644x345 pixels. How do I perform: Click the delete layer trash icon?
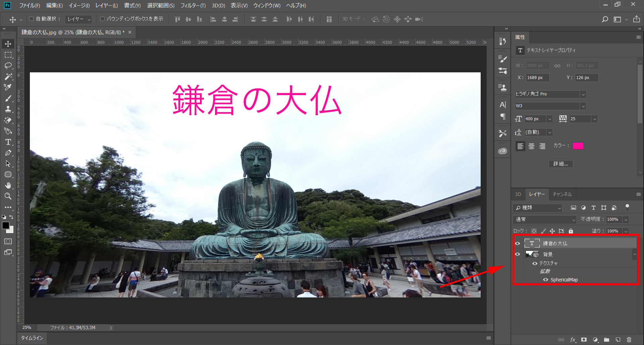pyautogui.click(x=629, y=339)
